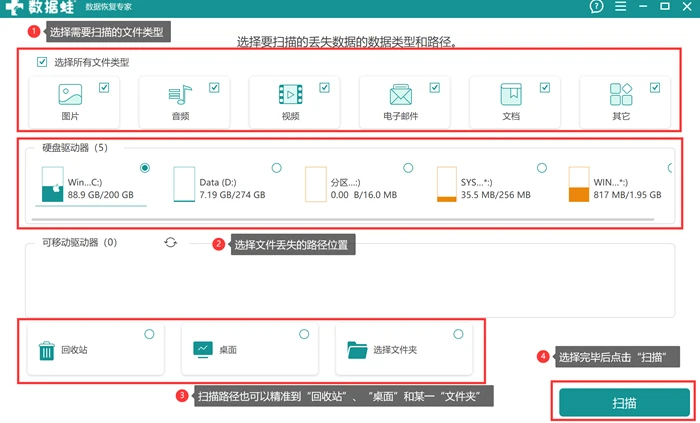Refresh removable drives with the circular arrow icon

click(171, 242)
